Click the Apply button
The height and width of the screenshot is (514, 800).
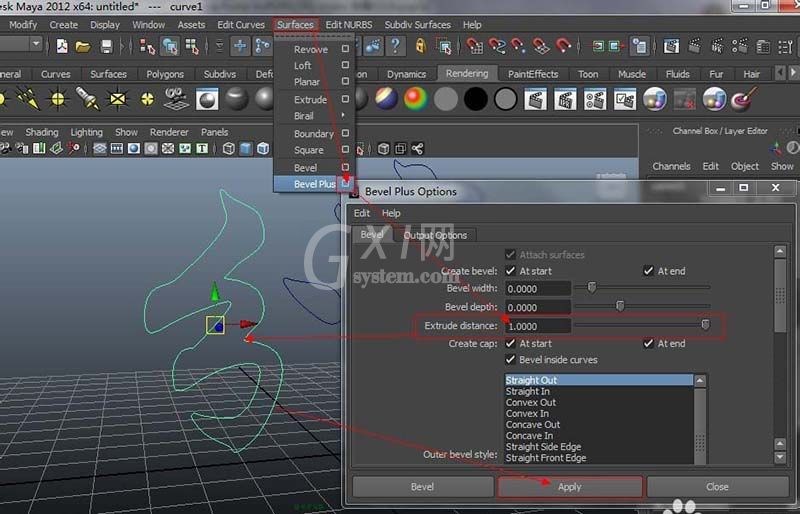tap(570, 487)
